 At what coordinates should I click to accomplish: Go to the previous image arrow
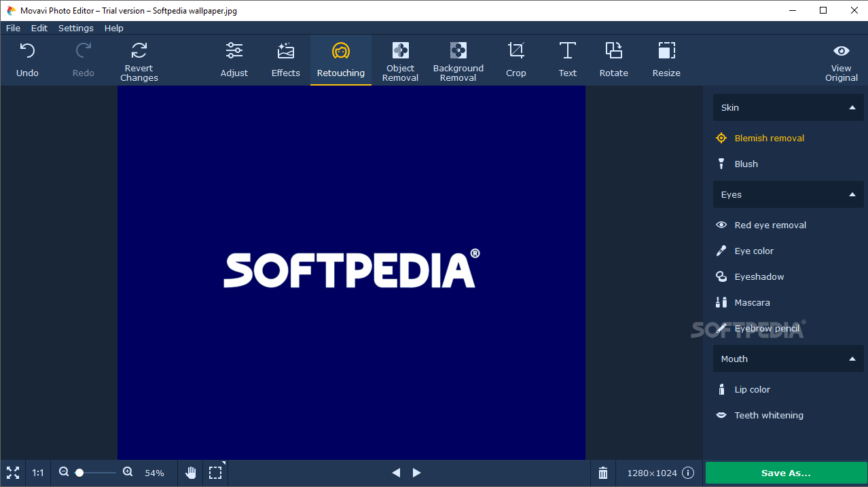point(396,473)
